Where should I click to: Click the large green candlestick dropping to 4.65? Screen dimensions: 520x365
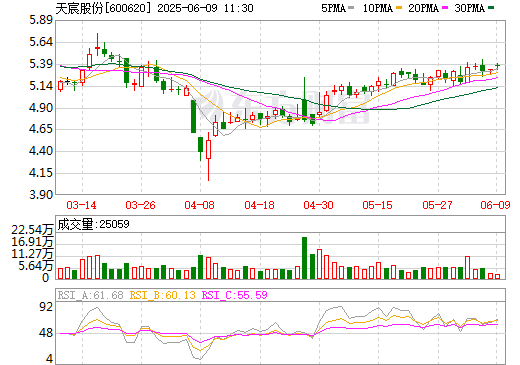coord(193,116)
